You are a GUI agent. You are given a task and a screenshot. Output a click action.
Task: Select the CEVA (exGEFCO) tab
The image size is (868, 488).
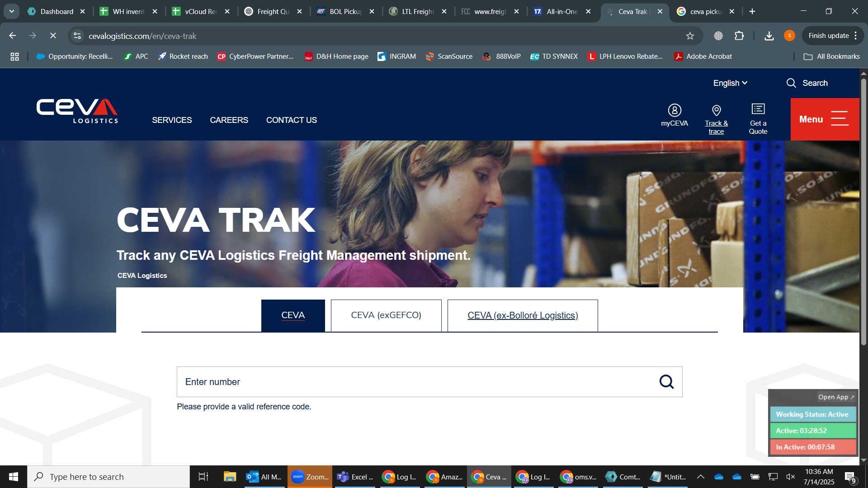click(x=386, y=315)
